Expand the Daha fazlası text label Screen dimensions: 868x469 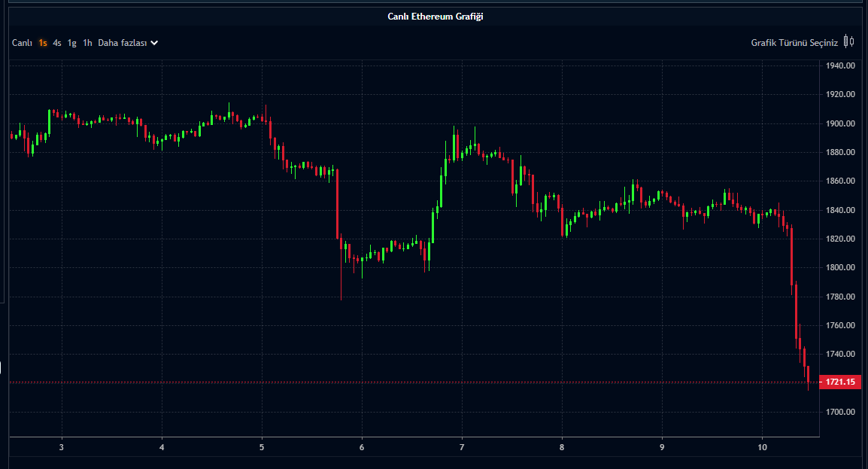pos(123,43)
